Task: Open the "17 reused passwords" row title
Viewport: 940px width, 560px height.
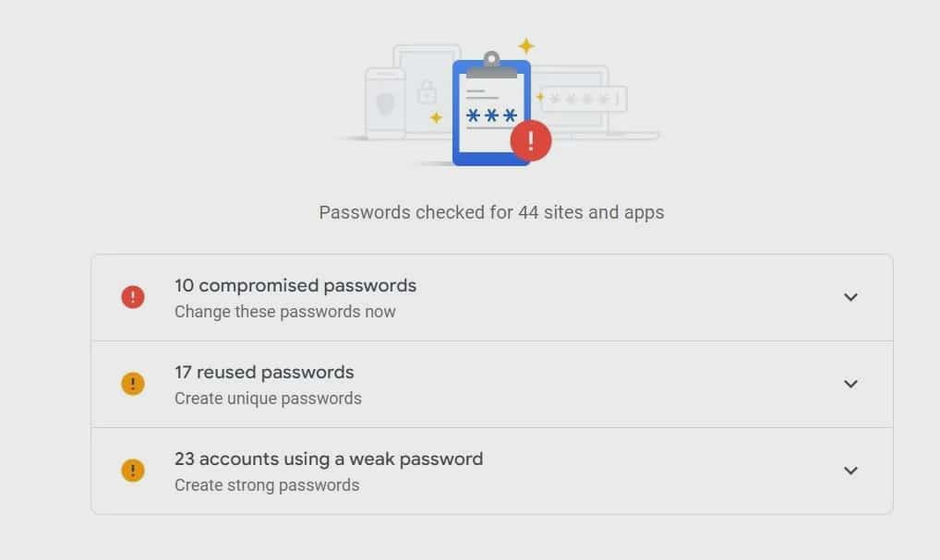Action: click(264, 373)
